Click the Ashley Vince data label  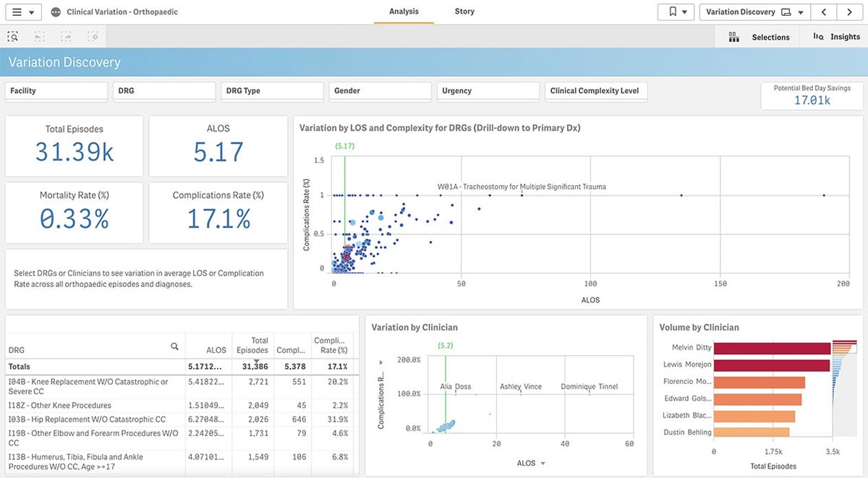521,387
